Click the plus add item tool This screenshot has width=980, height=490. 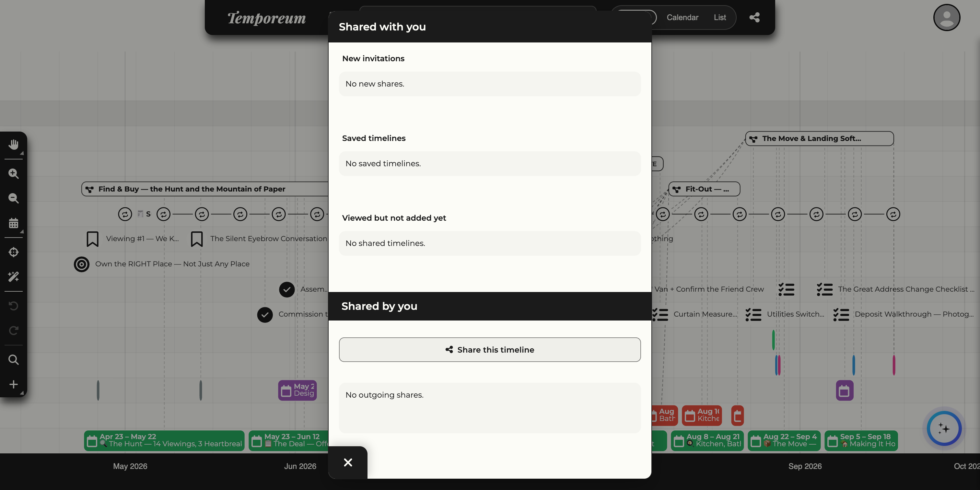pyautogui.click(x=14, y=384)
